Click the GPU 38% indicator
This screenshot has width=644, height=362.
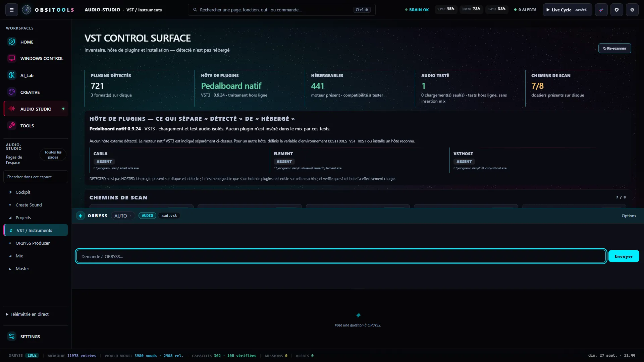[497, 9]
